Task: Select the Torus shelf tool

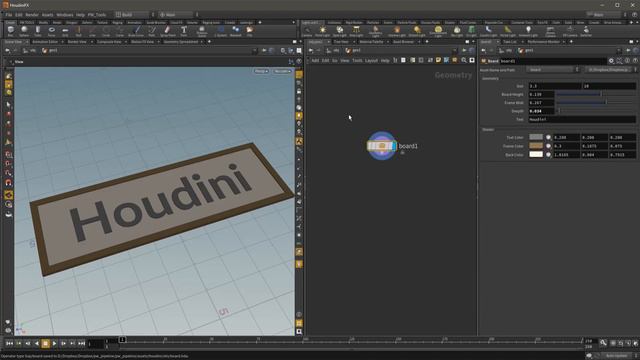Action: (51, 31)
